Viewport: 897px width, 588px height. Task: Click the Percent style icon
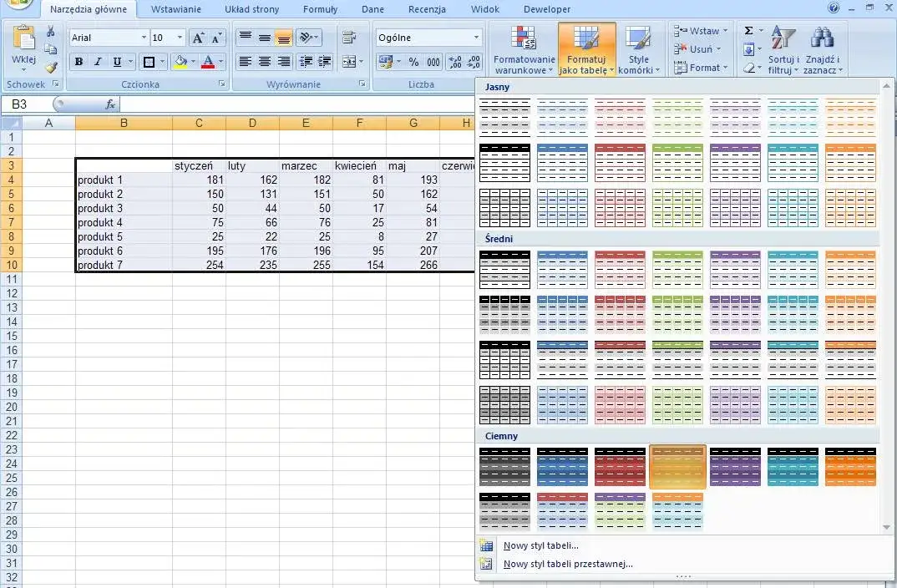[413, 62]
